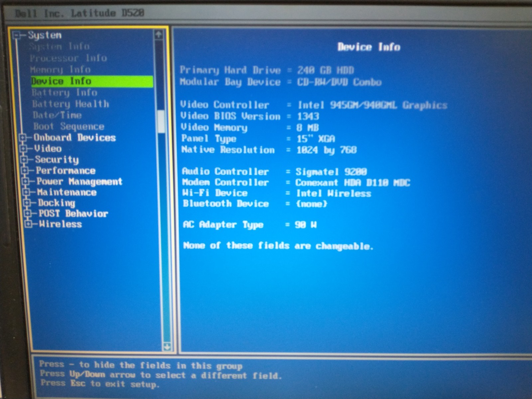This screenshot has height=399, width=532.
Task: Click the tree scrollbar thumb
Action: click(161, 122)
